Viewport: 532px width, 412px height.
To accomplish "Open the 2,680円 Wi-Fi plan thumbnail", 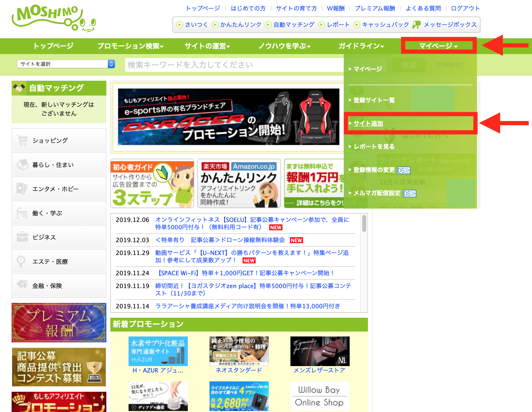I will tap(239, 396).
